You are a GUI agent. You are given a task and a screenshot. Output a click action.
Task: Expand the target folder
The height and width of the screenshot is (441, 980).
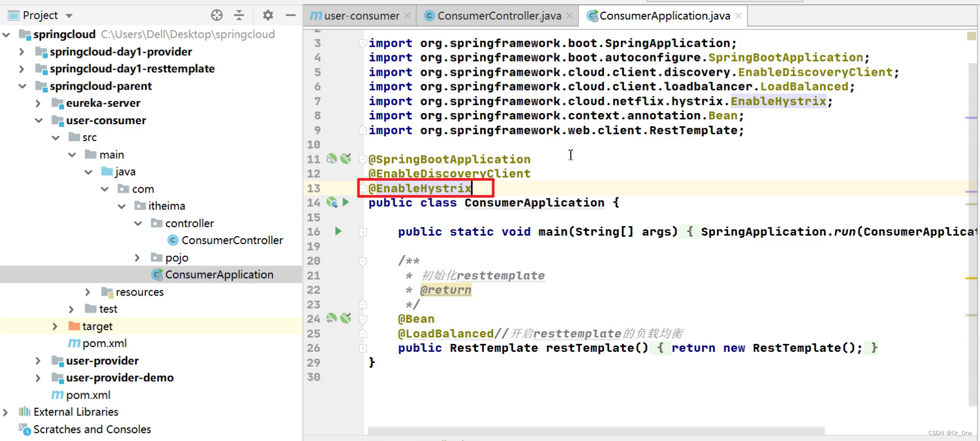pyautogui.click(x=55, y=326)
